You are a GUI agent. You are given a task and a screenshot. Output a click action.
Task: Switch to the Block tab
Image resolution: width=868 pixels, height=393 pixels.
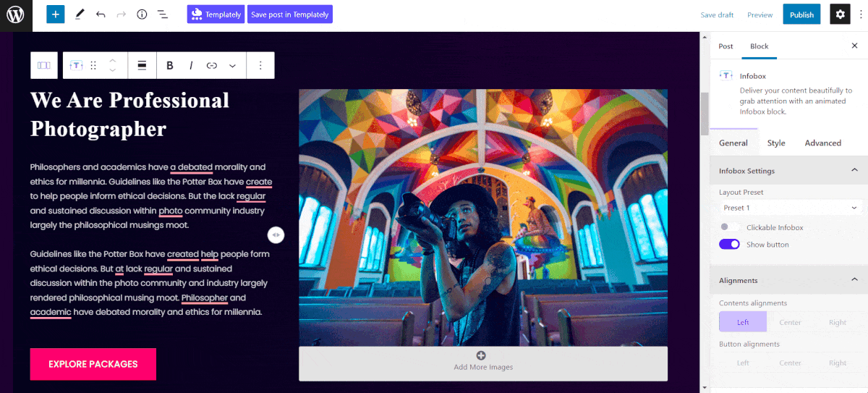[759, 46]
